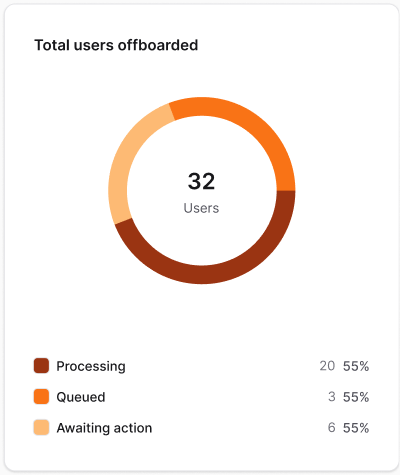Image resolution: width=400 pixels, height=475 pixels.
Task: Click the dark brown Processing legend swatch
Action: [x=41, y=366]
